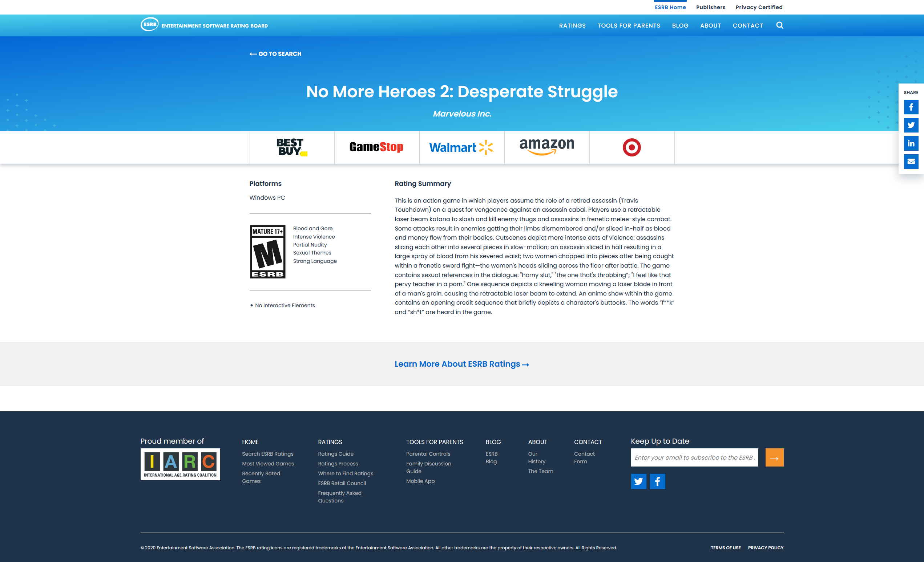The height and width of the screenshot is (562, 924).
Task: Open the Our History footer link
Action: coord(537,457)
